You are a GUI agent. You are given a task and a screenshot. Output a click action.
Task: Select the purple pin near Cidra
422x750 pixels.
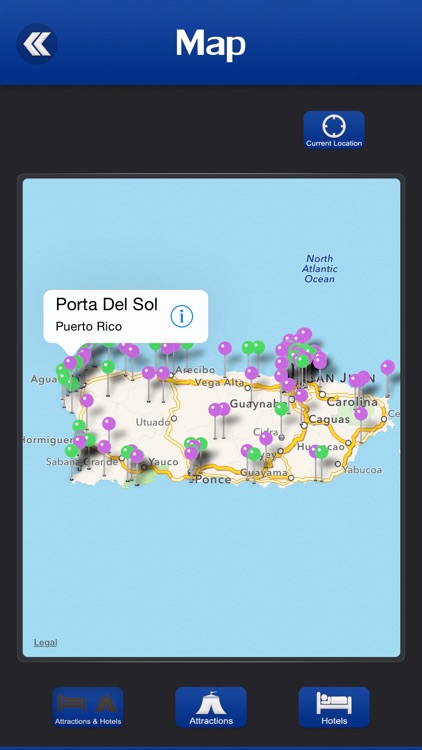click(x=266, y=438)
